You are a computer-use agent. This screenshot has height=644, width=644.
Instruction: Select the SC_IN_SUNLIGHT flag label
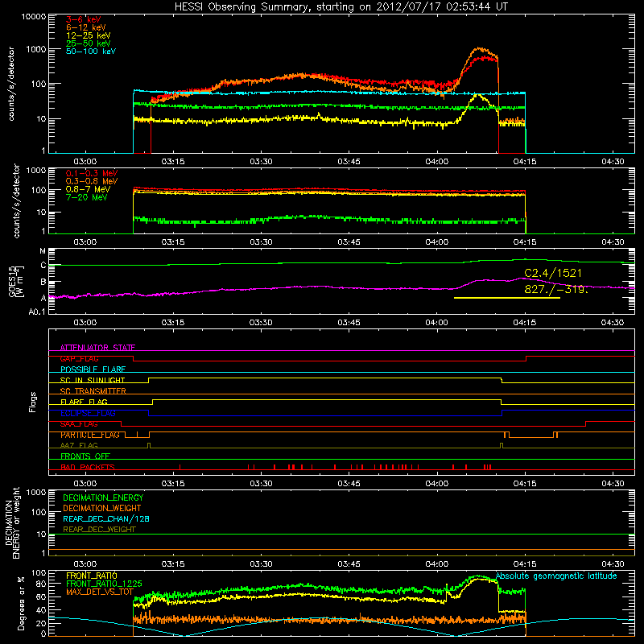tap(93, 380)
